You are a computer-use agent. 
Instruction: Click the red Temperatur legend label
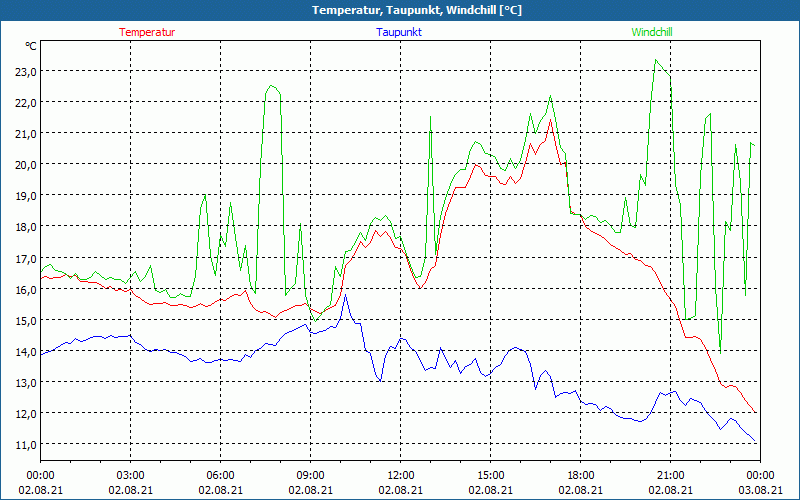(147, 32)
